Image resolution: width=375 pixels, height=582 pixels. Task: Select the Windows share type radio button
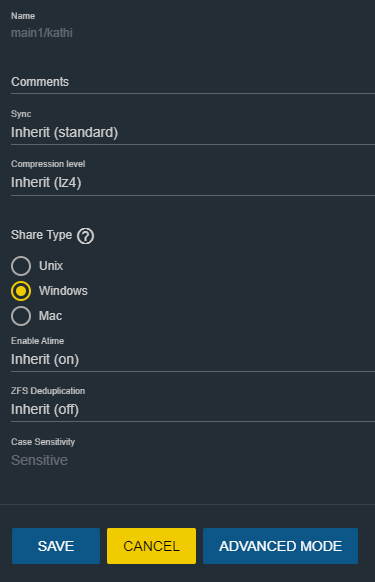pos(21,291)
